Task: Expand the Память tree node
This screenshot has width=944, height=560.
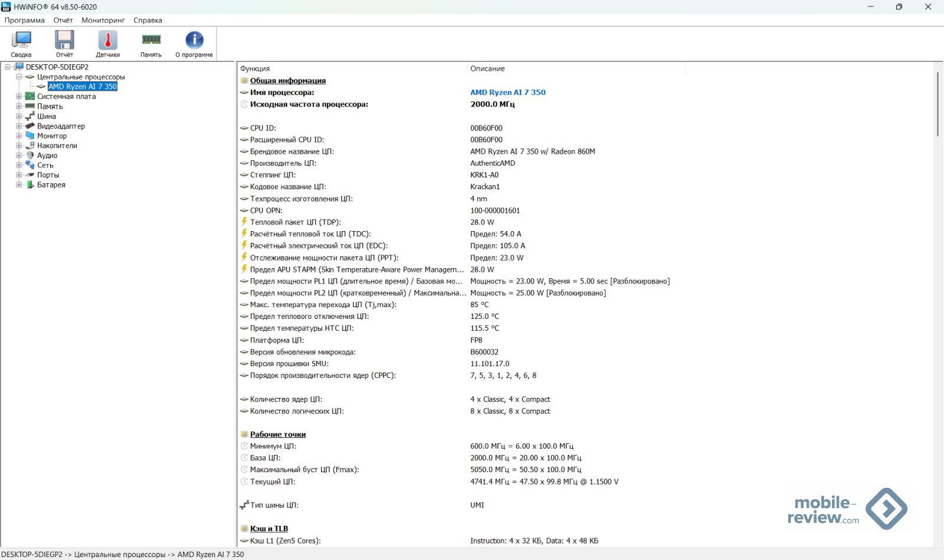Action: pos(19,106)
